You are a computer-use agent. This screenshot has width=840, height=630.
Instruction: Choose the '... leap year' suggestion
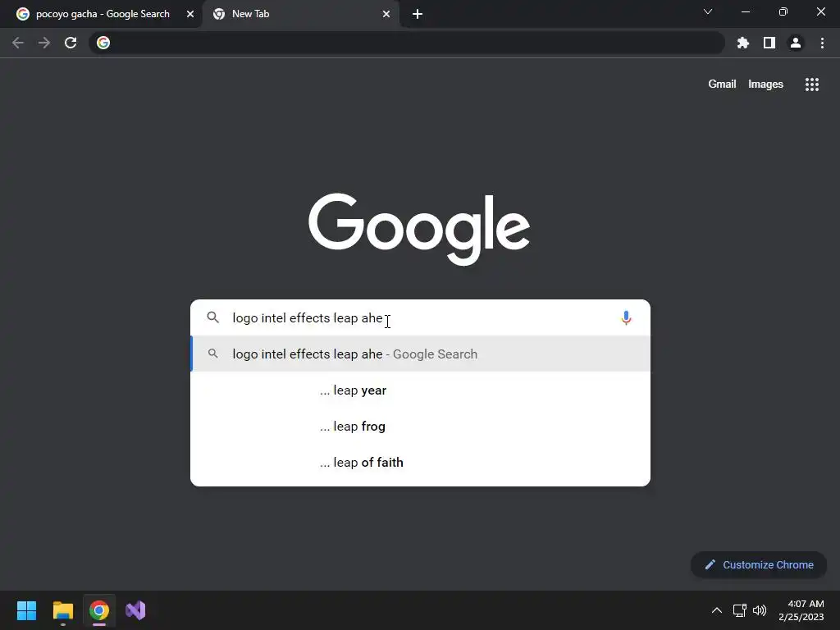[x=421, y=390]
